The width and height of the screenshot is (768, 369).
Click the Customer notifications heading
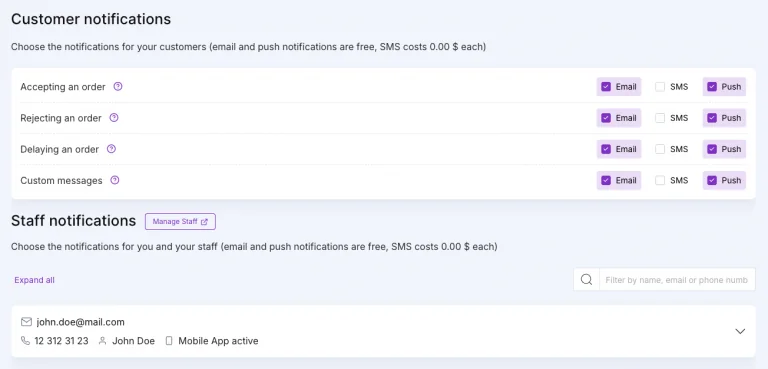click(x=91, y=19)
